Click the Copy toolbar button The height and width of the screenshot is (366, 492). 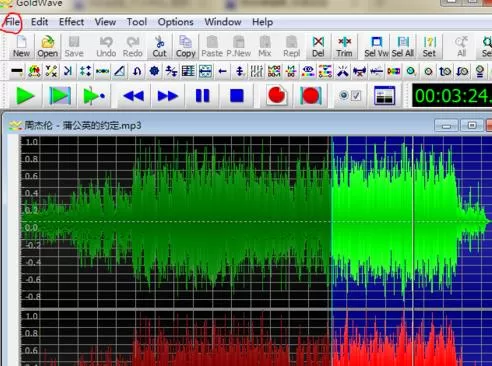(185, 46)
